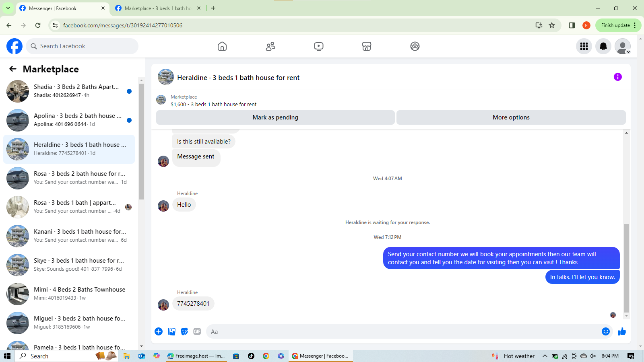Click the browser address bar URL

[123, 25]
